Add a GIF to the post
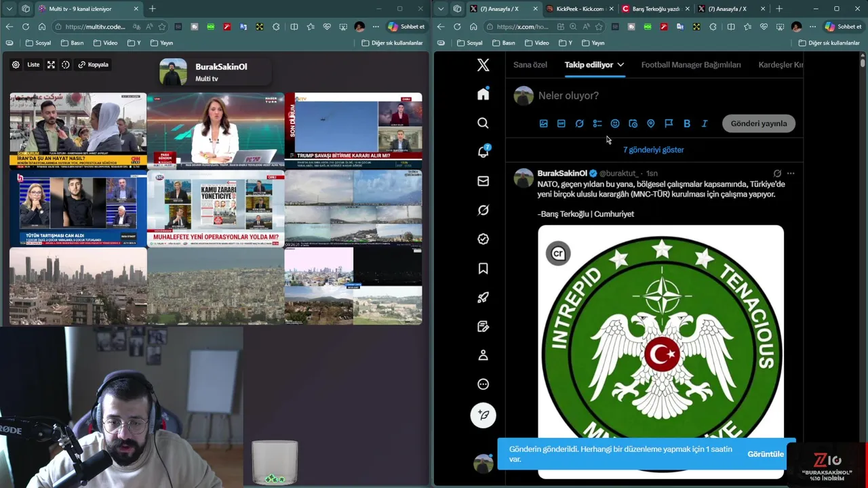 click(x=561, y=123)
